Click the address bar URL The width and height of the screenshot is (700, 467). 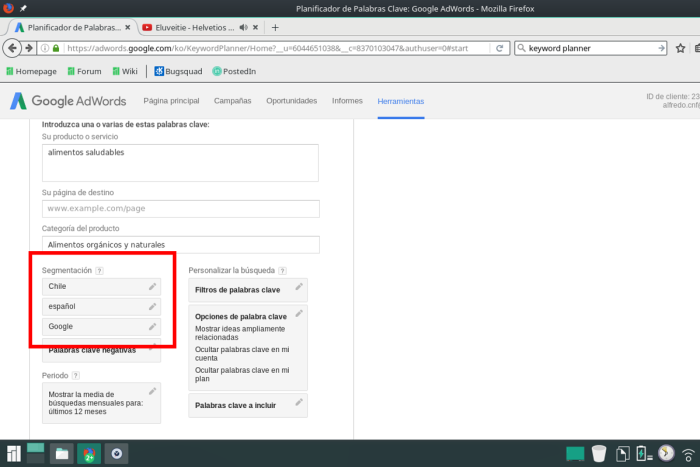tap(268, 48)
